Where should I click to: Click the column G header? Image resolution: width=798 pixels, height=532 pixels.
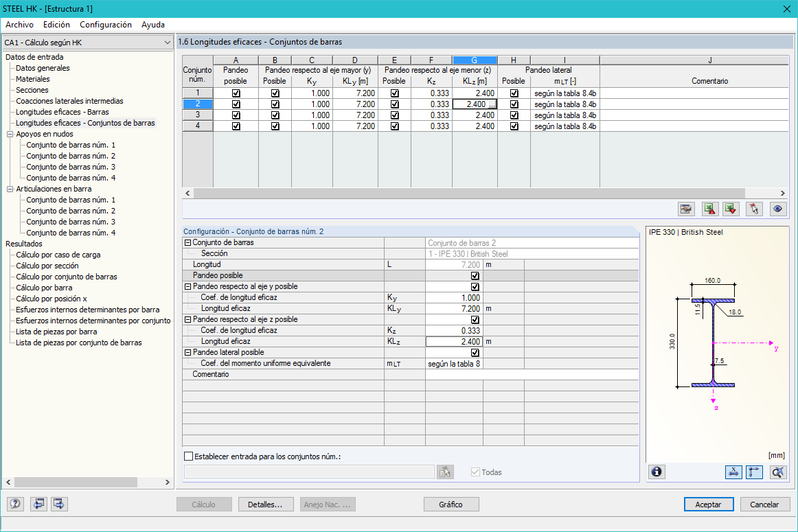pos(475,60)
